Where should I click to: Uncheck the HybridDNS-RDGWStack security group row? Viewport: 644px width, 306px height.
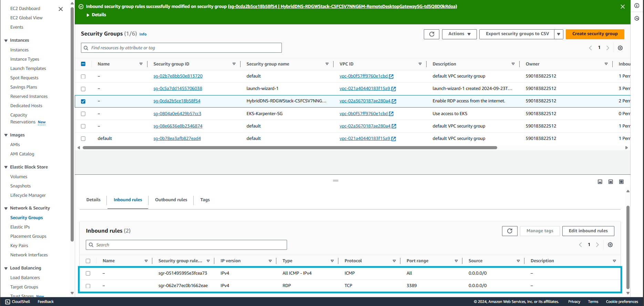coord(83,101)
